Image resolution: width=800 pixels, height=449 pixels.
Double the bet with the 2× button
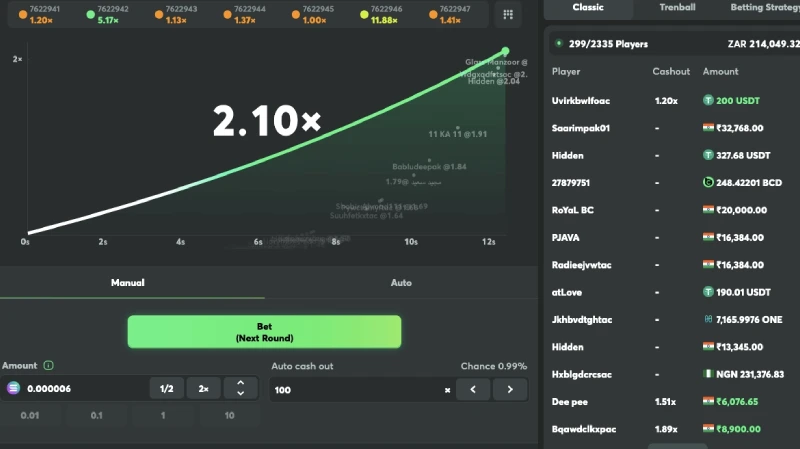[x=203, y=389]
